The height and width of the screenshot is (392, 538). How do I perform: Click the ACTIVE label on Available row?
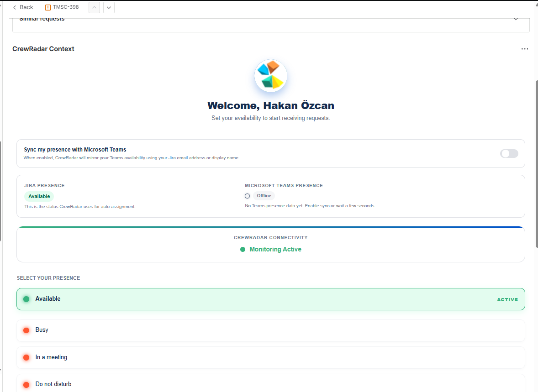(507, 300)
